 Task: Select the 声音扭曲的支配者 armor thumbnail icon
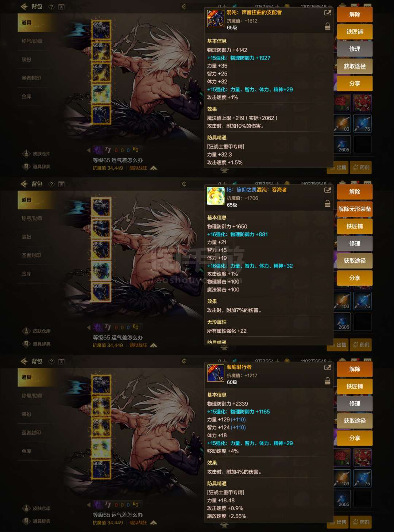(x=216, y=19)
